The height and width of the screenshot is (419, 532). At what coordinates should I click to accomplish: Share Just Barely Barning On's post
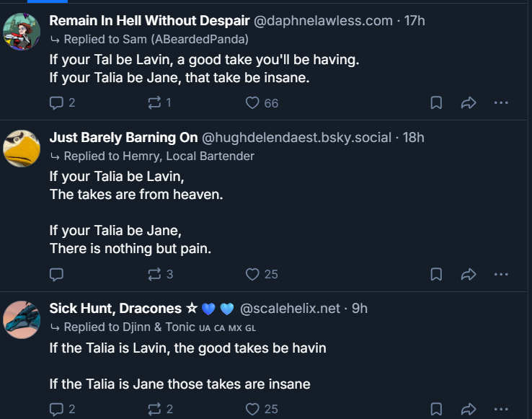(x=469, y=274)
